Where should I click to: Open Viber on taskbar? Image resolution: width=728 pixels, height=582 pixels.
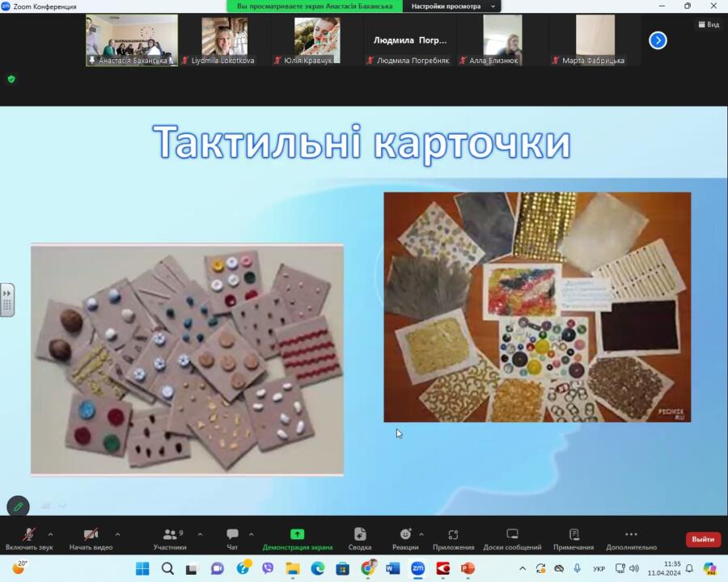[x=268, y=568]
